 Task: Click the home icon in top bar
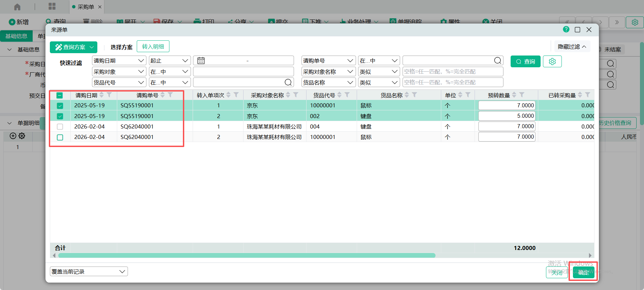tap(17, 7)
